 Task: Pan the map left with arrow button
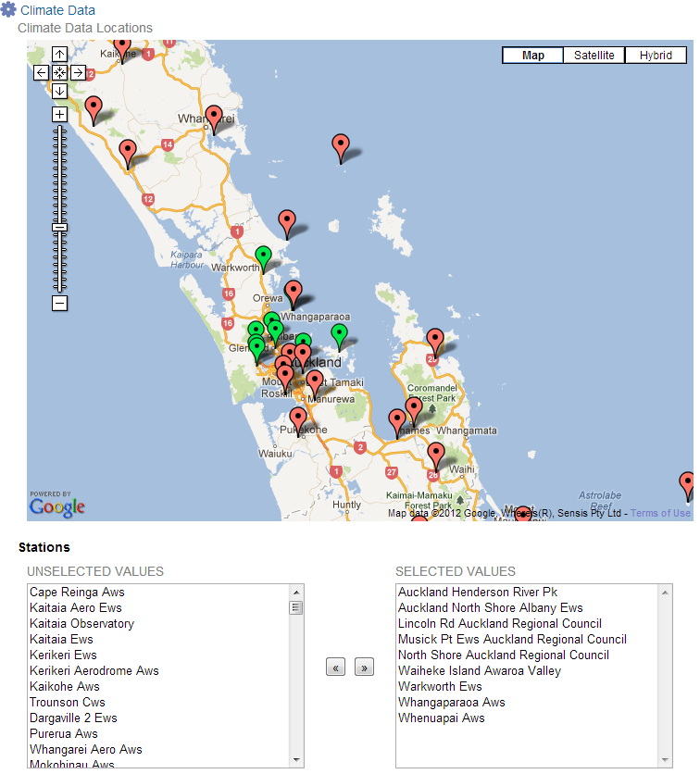pyautogui.click(x=41, y=72)
